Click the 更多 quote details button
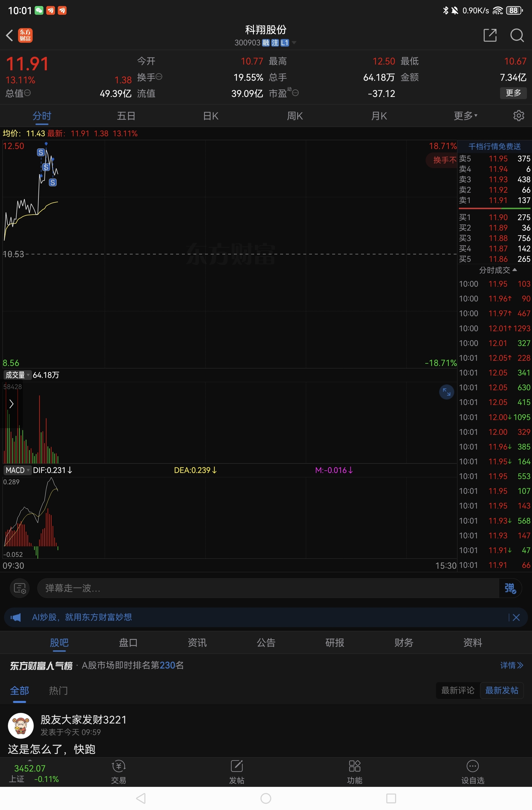This screenshot has height=810, width=532. (513, 93)
